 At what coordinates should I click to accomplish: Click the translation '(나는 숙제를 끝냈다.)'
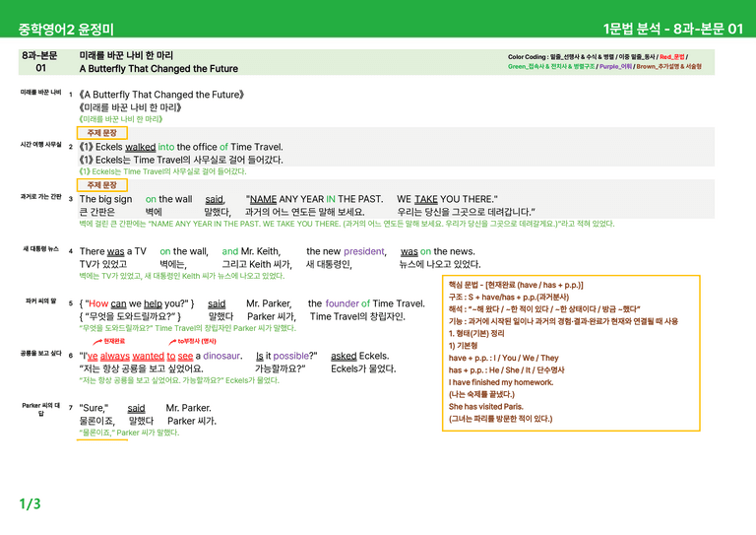click(x=481, y=394)
